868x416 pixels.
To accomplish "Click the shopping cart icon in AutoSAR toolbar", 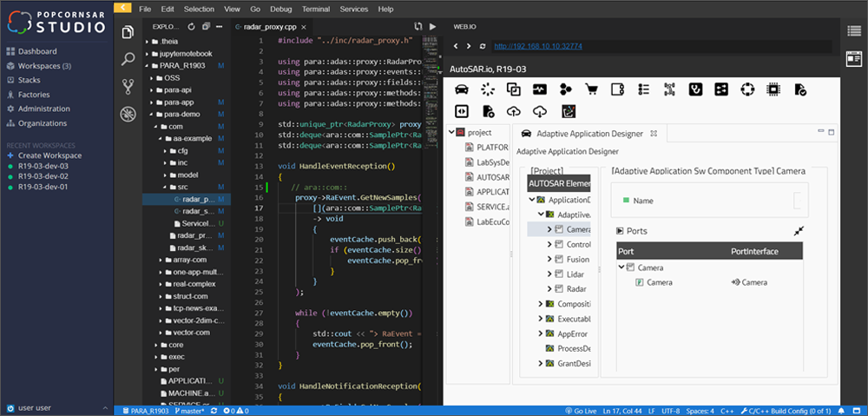I will coord(592,89).
